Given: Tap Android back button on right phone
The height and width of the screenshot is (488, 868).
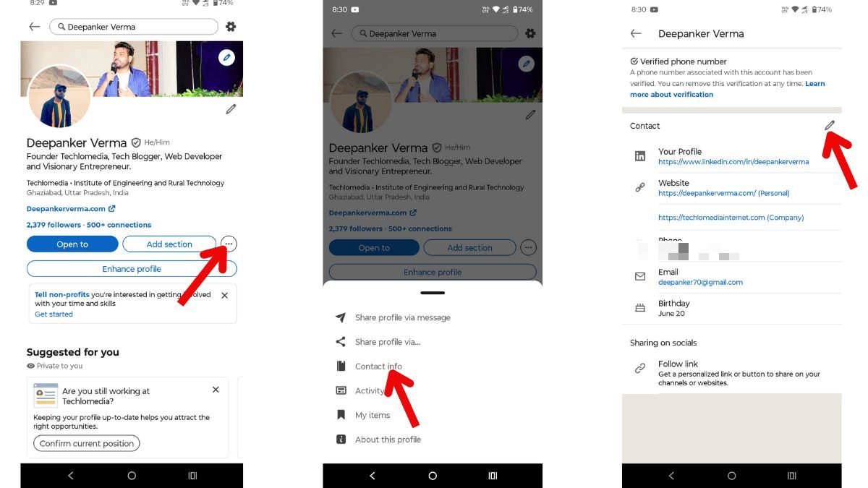Looking at the screenshot, I should (671, 476).
